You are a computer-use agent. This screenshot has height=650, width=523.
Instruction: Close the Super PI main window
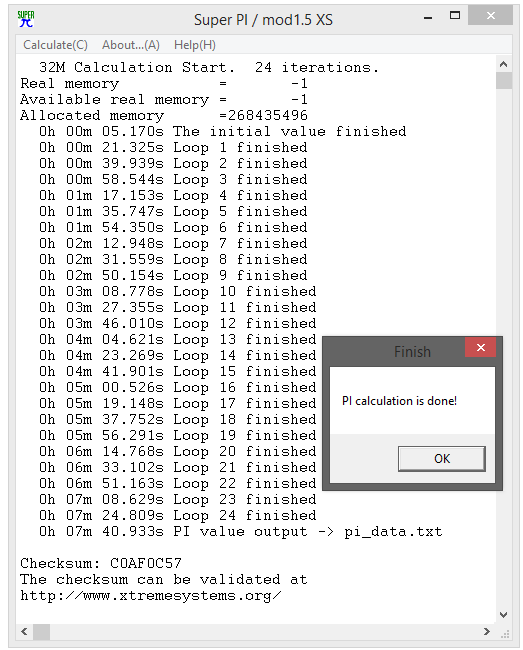491,16
